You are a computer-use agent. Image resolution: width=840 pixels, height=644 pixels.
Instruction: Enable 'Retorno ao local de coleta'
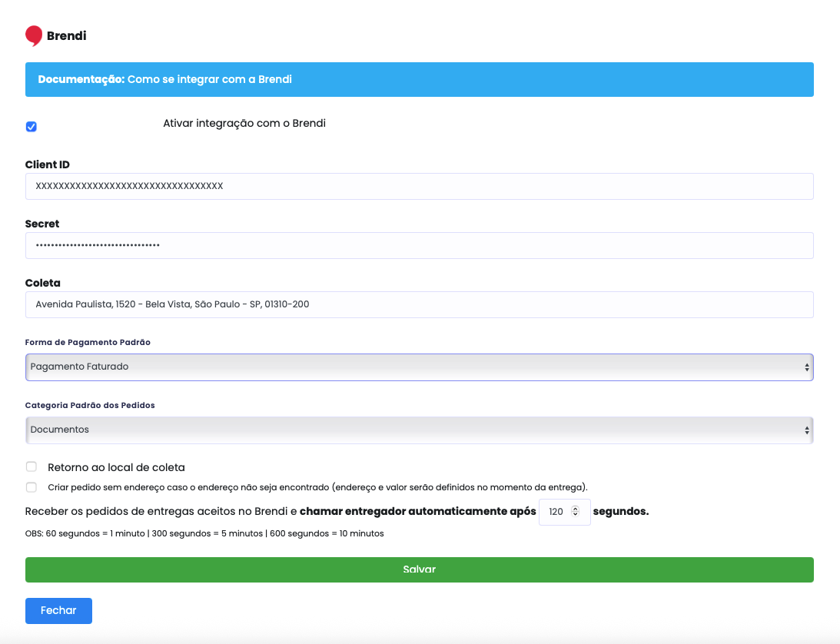[x=31, y=466]
